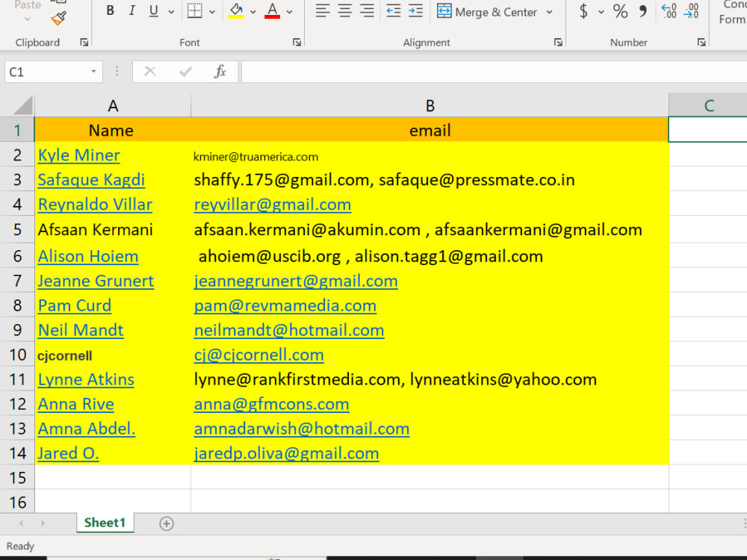Screen dimensions: 747x560
Task: Open underline style dropdown arrow
Action: pos(171,11)
